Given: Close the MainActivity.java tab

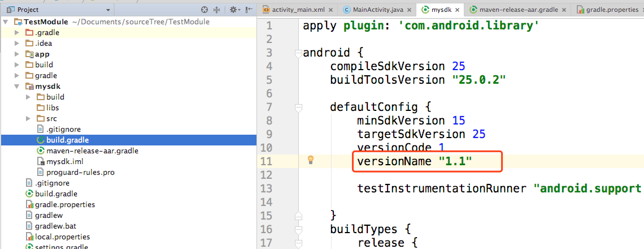Looking at the screenshot, I should (408, 10).
